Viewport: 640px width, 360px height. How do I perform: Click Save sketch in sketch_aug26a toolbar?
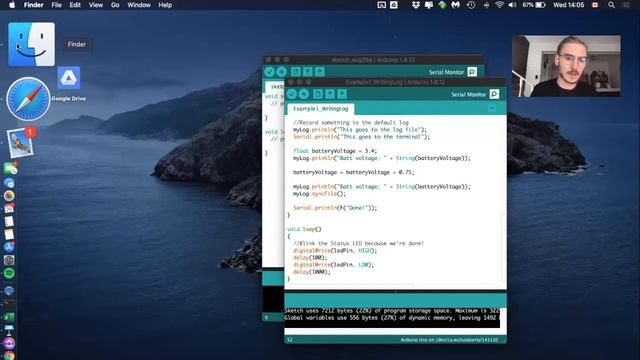click(320, 72)
